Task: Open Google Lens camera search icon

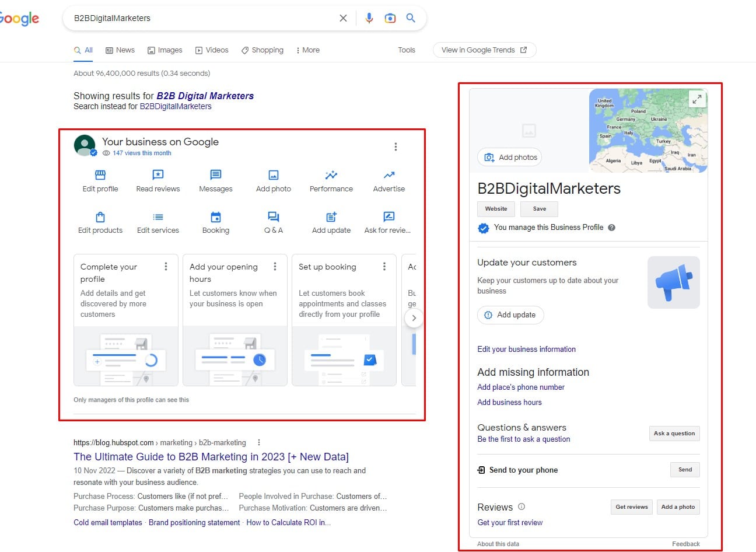Action: pos(390,18)
